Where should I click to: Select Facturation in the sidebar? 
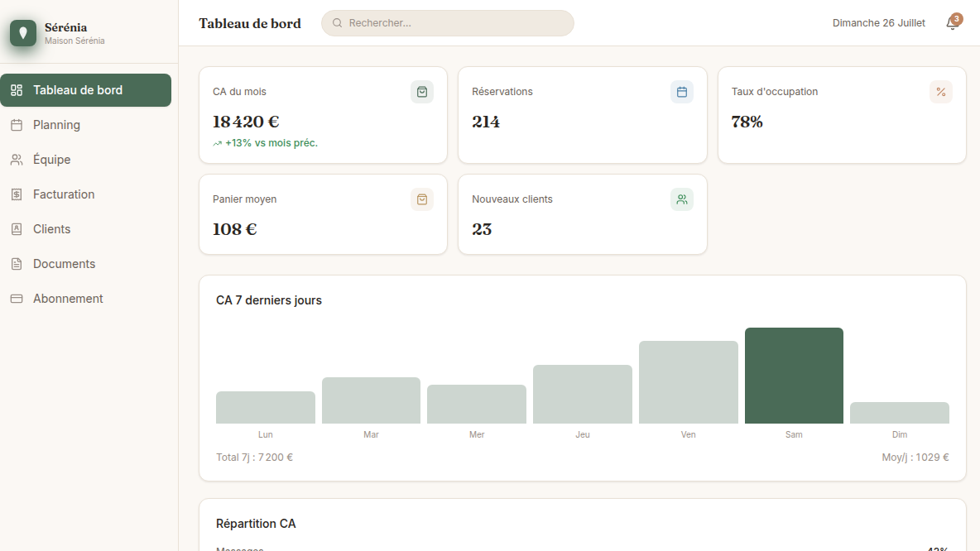85,194
